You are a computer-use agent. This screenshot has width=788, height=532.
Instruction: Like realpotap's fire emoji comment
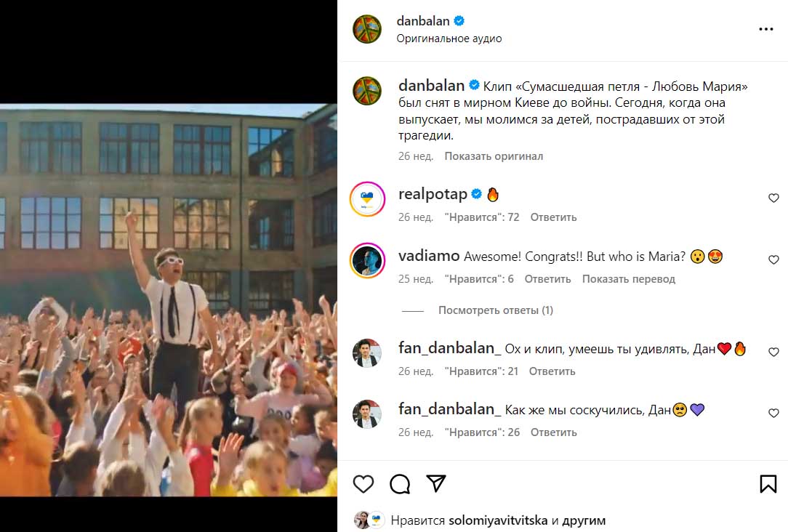tap(773, 198)
